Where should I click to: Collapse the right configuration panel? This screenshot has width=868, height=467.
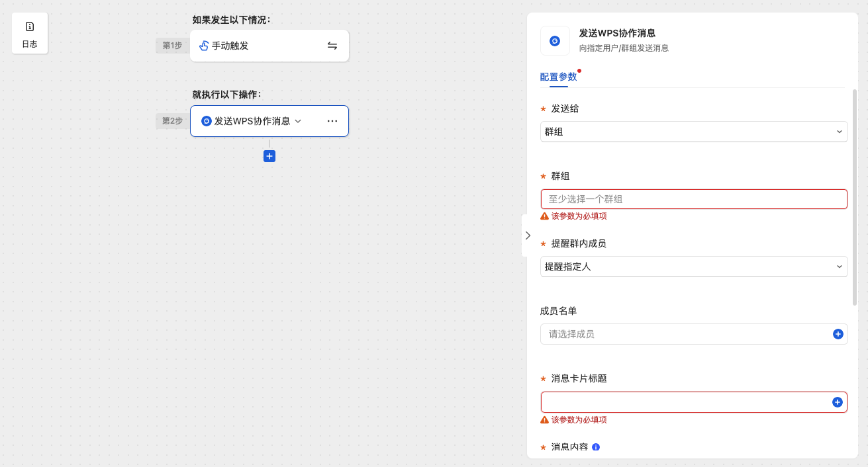point(528,235)
